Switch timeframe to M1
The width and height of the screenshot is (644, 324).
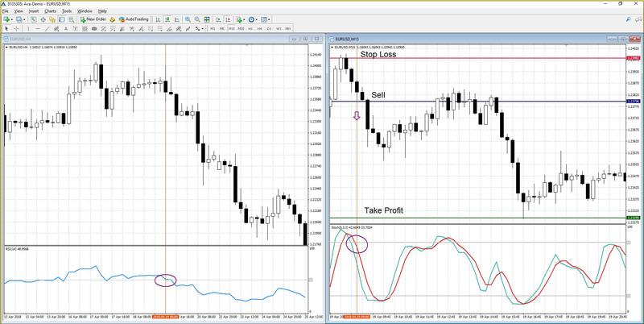[x=213, y=29]
